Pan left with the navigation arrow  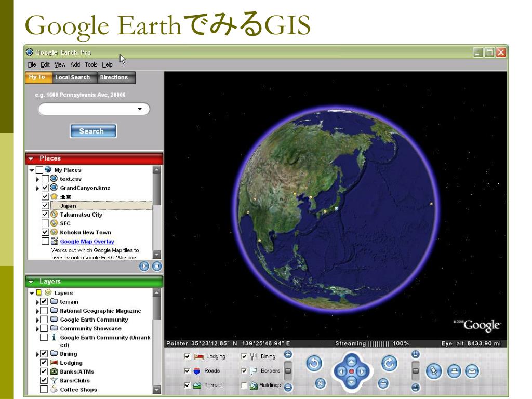tap(341, 371)
